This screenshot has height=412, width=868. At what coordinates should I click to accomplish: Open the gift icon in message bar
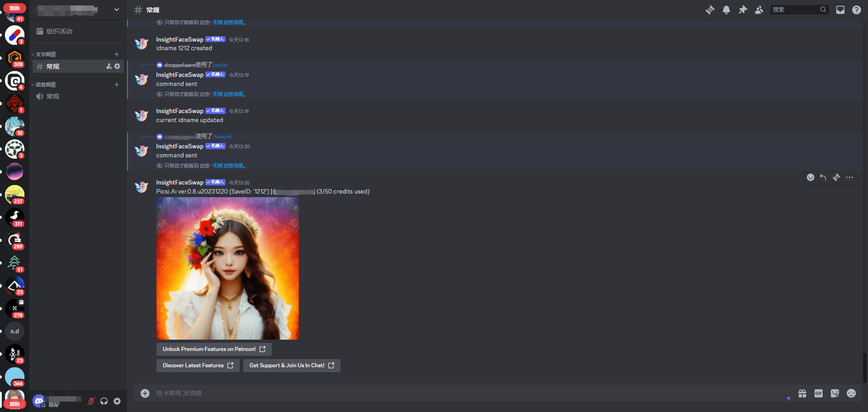pyautogui.click(x=802, y=393)
